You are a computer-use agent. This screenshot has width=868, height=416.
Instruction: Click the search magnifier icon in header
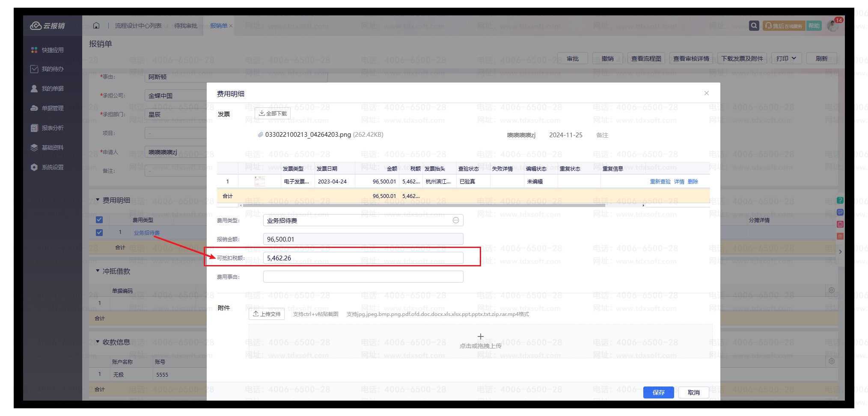click(754, 26)
